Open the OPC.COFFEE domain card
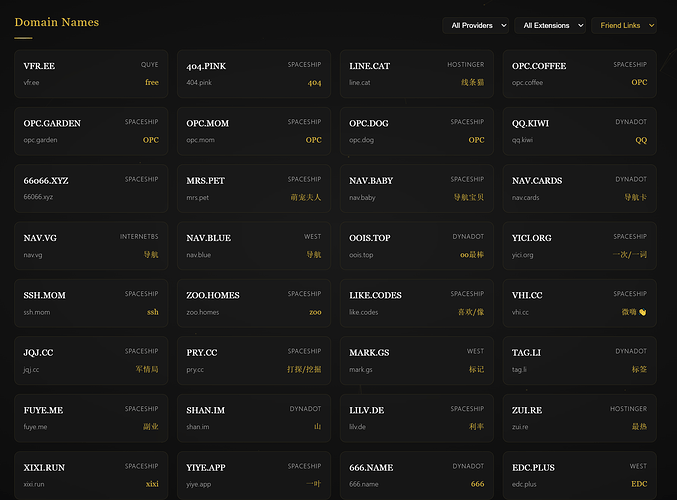 click(579, 74)
